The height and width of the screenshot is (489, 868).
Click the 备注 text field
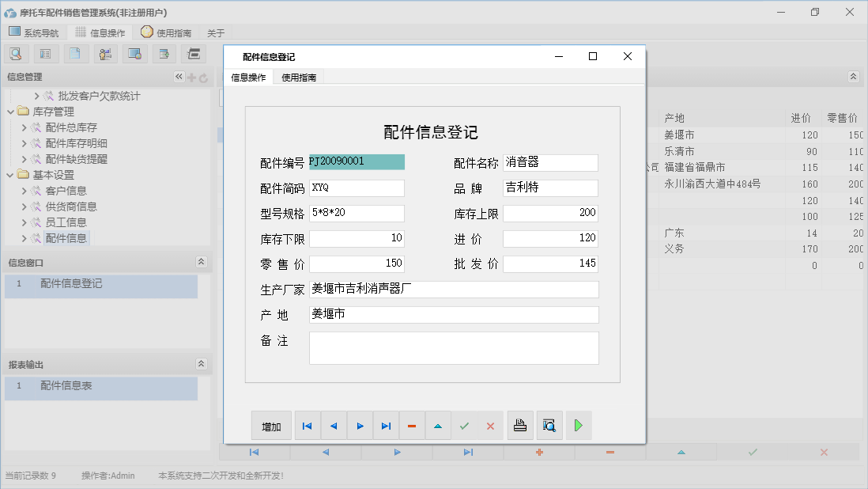(x=453, y=347)
